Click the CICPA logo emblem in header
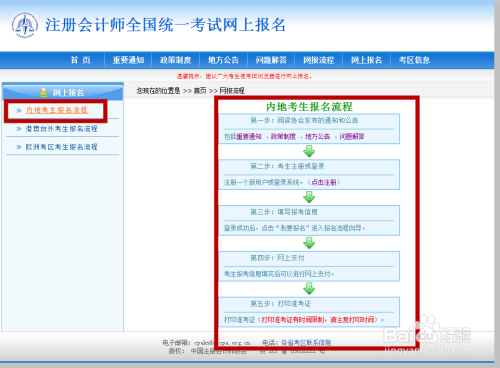500x368 pixels. (25, 25)
